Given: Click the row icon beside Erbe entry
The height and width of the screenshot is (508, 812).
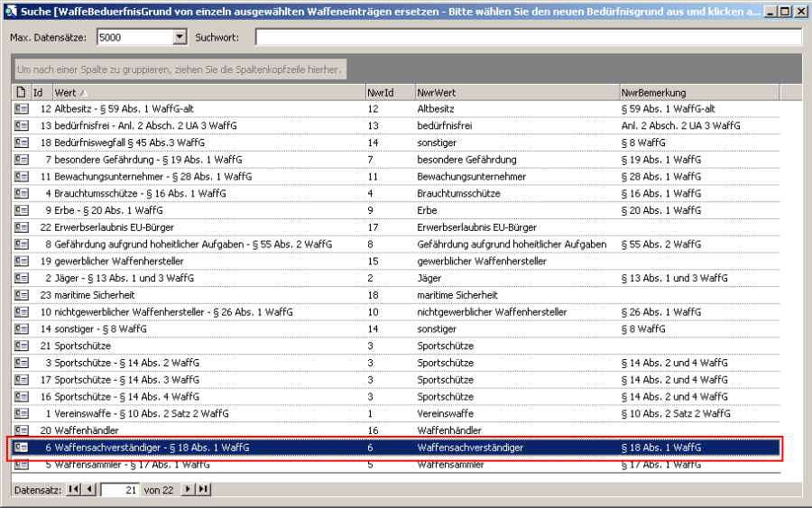Looking at the screenshot, I should 21,210.
